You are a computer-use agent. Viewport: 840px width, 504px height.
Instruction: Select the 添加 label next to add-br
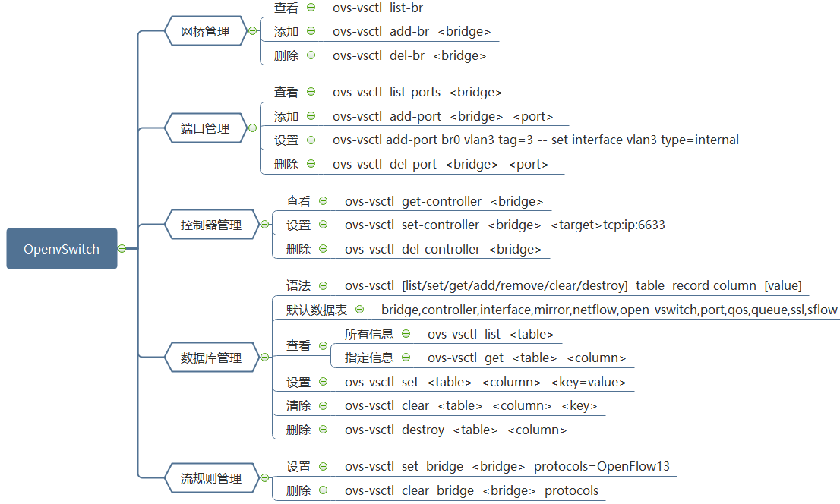(286, 31)
